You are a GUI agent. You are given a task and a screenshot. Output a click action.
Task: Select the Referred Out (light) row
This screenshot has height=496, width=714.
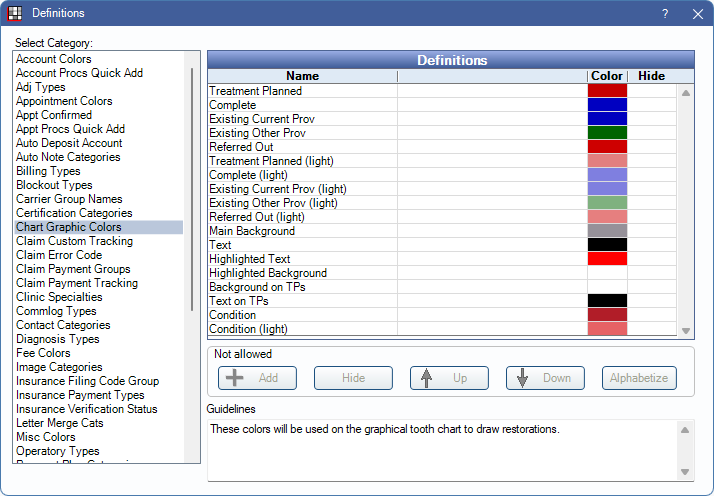point(302,217)
